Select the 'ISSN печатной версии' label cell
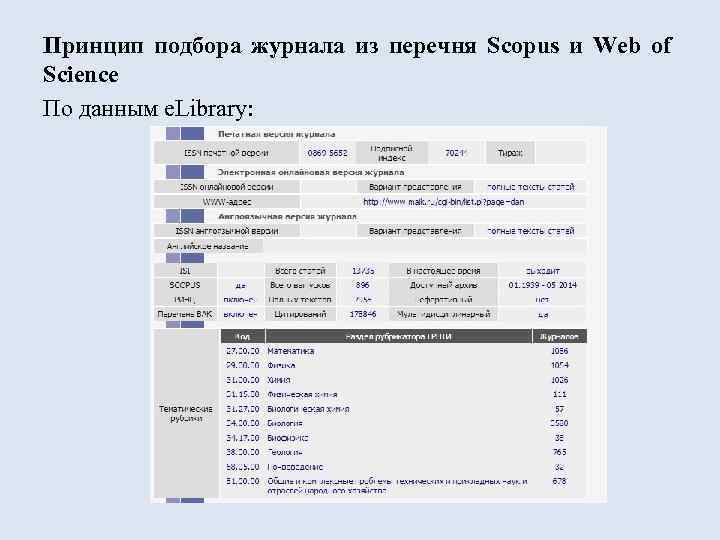720x540 pixels. click(x=226, y=153)
